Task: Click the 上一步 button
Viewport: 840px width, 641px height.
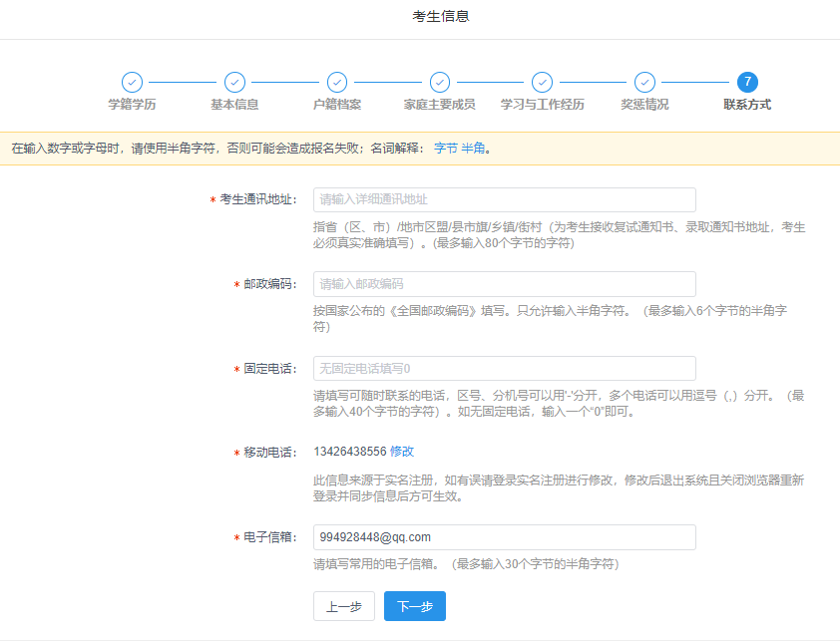Action: pyautogui.click(x=344, y=606)
